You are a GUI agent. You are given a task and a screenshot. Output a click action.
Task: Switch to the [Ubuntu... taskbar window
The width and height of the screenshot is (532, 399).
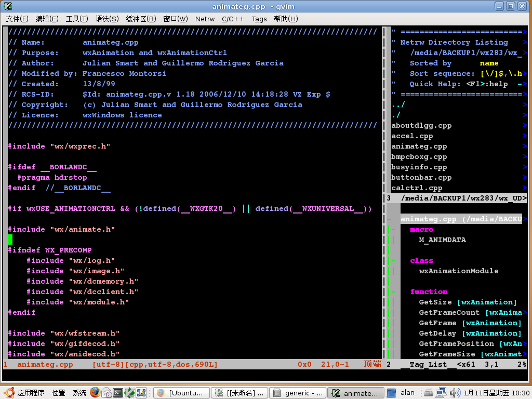[181, 393]
